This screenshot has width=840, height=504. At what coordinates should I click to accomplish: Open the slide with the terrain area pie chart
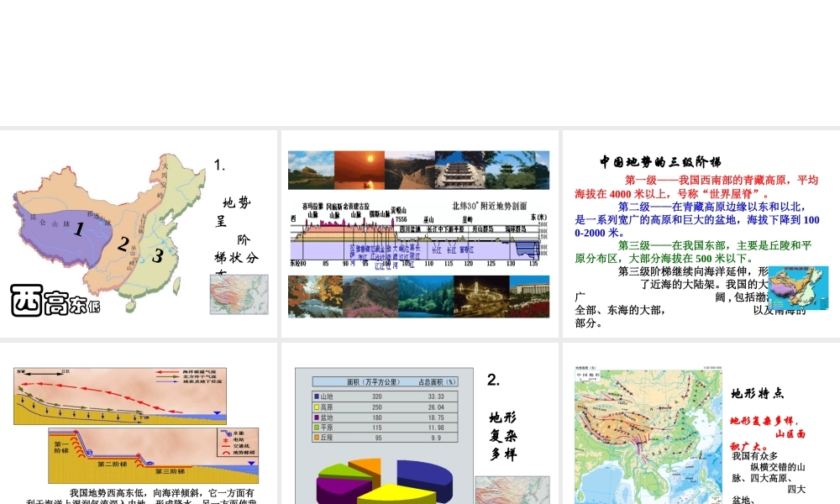[419, 423]
